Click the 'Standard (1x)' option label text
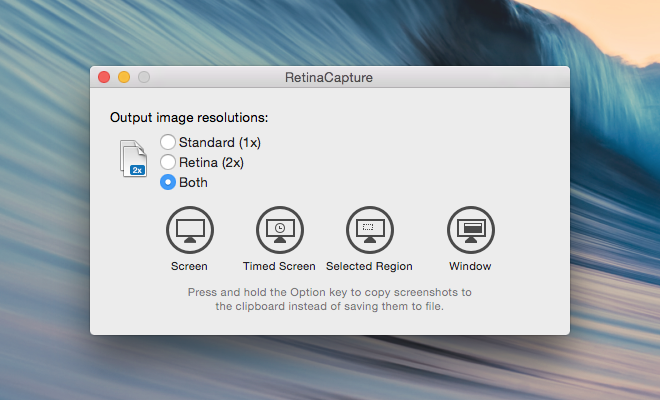This screenshot has height=400, width=660. (x=219, y=142)
